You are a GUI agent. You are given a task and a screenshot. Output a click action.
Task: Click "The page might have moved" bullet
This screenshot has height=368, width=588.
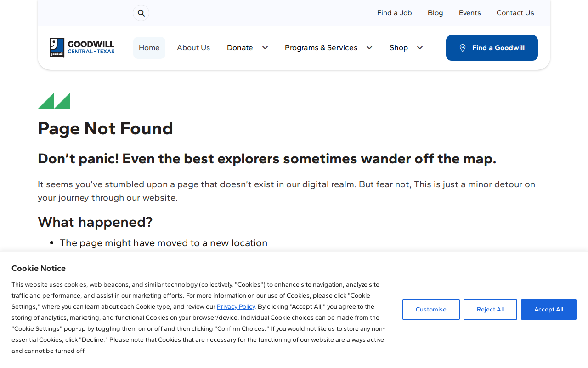(x=164, y=243)
